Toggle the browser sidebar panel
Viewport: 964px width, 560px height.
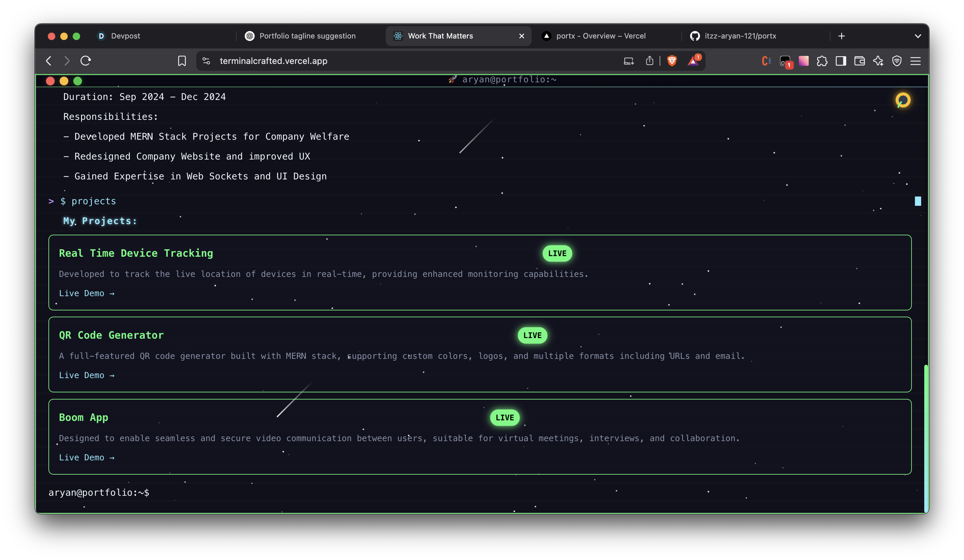pos(841,61)
